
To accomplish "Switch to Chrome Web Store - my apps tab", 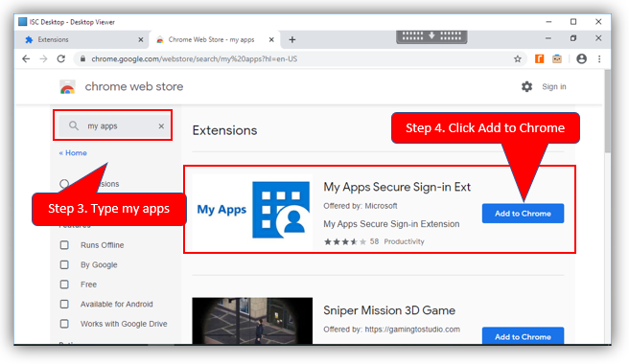I will 215,39.
